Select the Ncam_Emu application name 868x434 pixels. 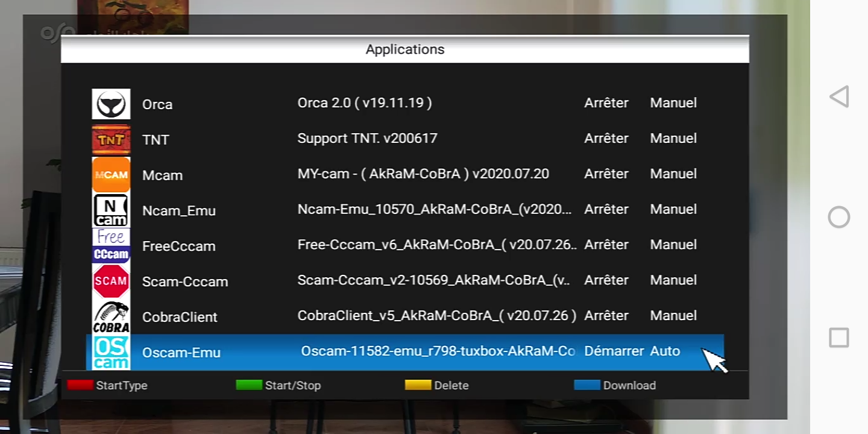coord(179,211)
